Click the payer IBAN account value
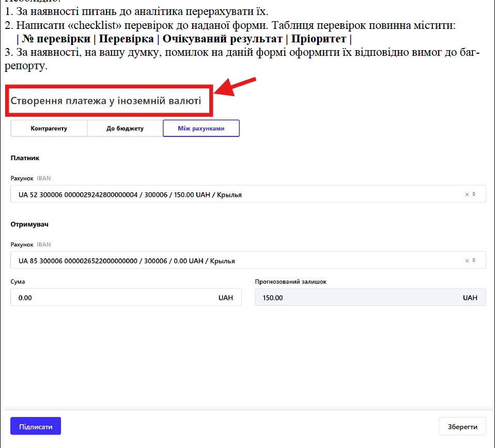495x448 pixels. point(130,195)
